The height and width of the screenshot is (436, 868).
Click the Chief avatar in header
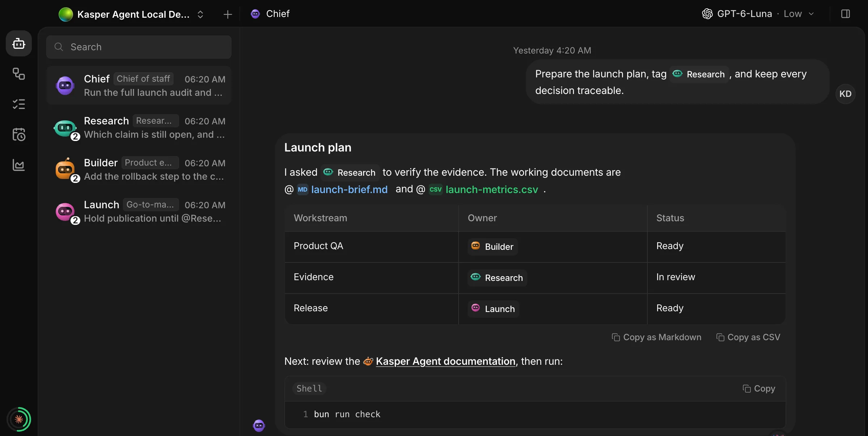click(x=255, y=14)
